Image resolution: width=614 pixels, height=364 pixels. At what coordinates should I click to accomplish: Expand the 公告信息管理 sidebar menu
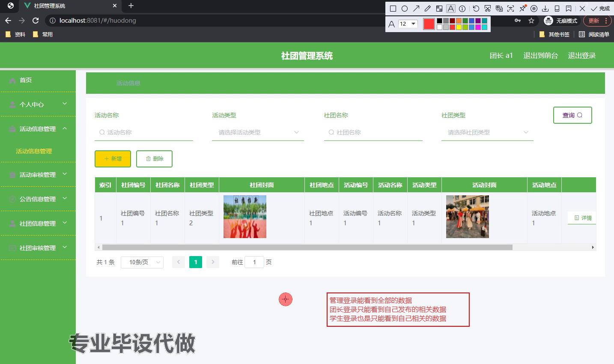(38, 199)
